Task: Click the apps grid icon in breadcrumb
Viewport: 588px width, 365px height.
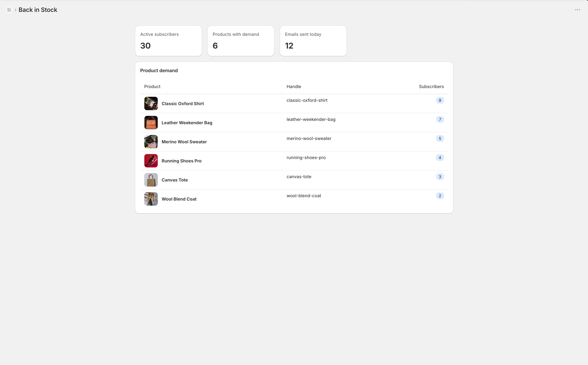Action: pos(9,10)
